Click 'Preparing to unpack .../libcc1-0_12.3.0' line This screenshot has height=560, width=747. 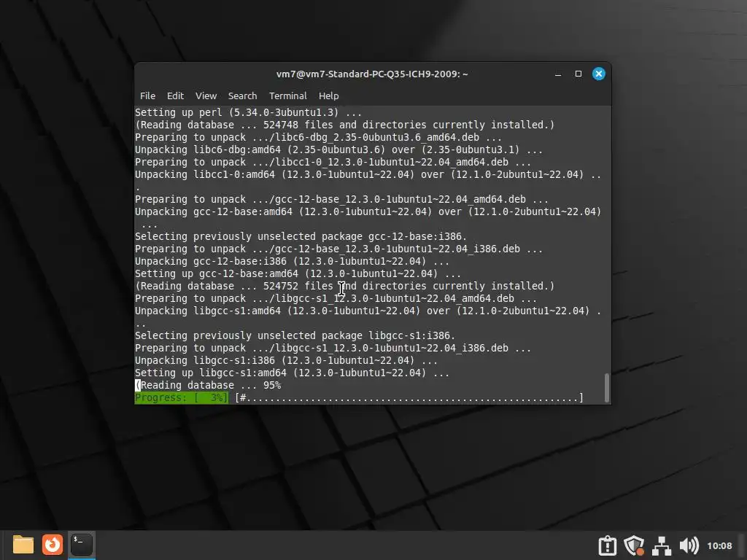[333, 162]
